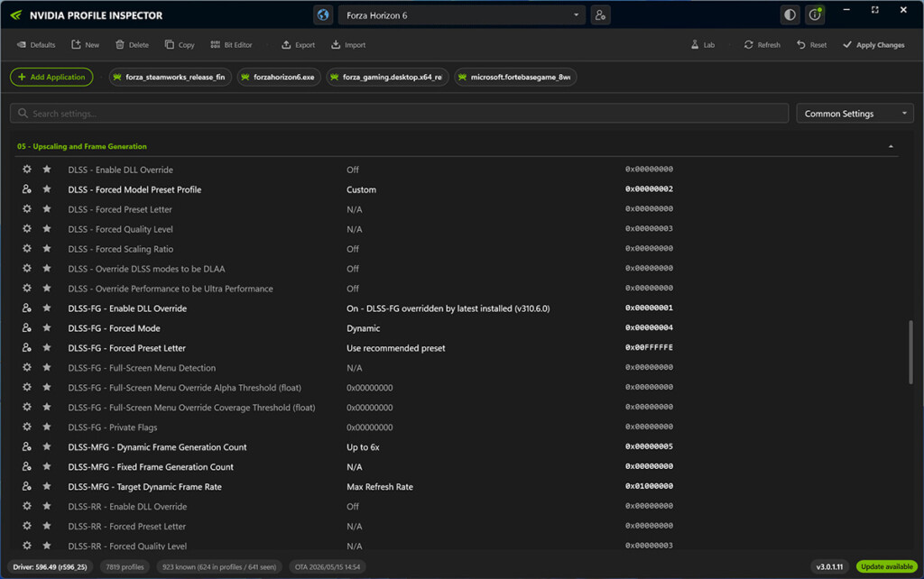The width and height of the screenshot is (924, 579).
Task: Click the vertical scrollbar thumb of the settings list
Action: click(x=910, y=353)
